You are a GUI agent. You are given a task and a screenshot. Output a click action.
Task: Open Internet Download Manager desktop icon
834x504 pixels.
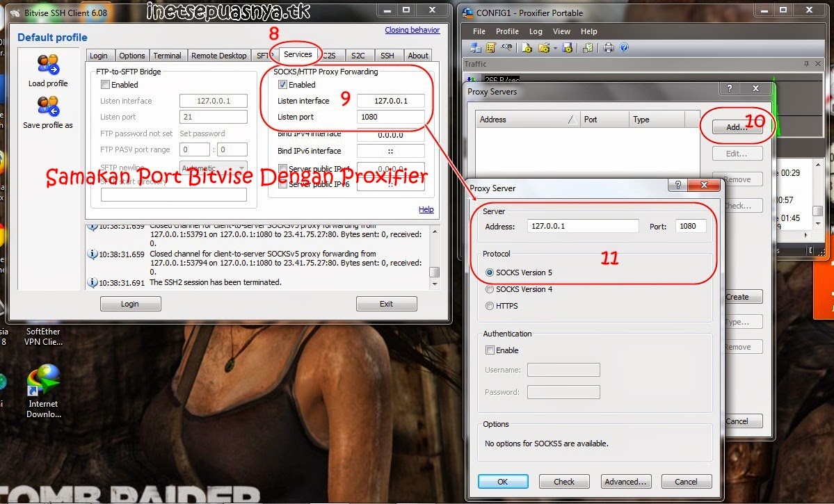tap(44, 391)
